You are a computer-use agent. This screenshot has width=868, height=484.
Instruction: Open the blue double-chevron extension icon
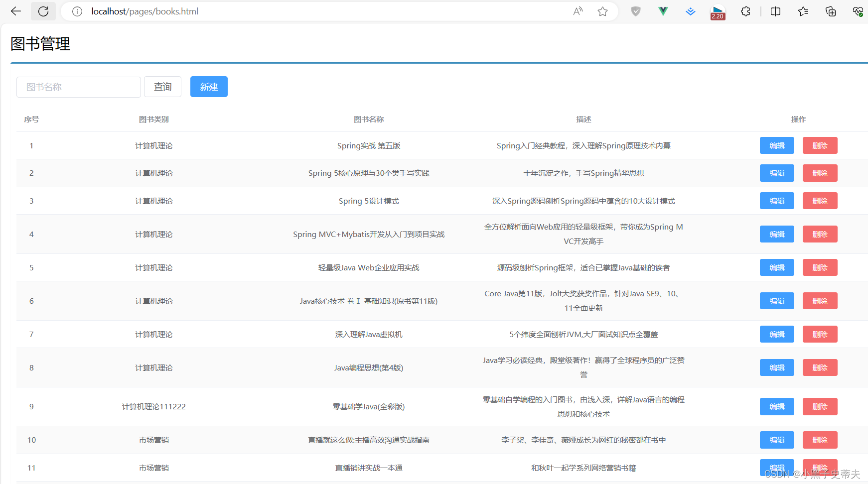[x=691, y=11]
